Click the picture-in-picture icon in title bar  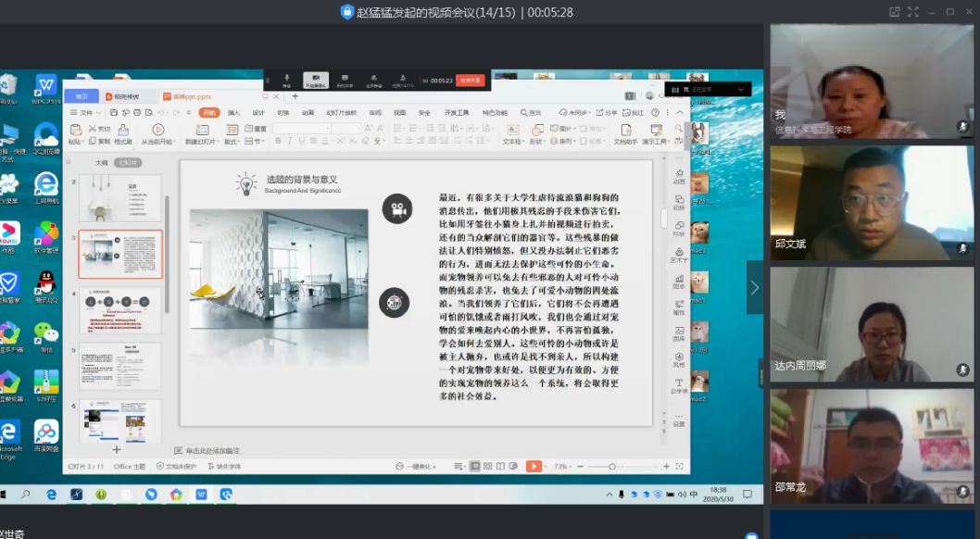(x=894, y=12)
